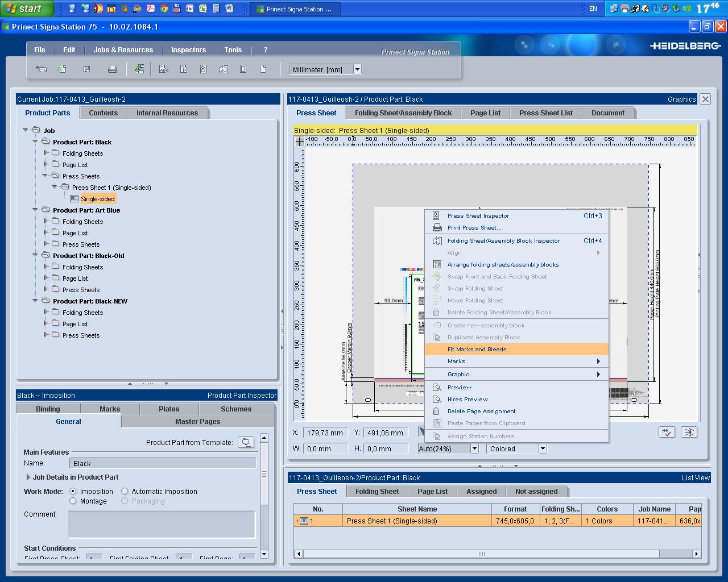This screenshot has height=582, width=728.
Task: Click Press Sheet 1 row icon in list
Action: pos(303,521)
